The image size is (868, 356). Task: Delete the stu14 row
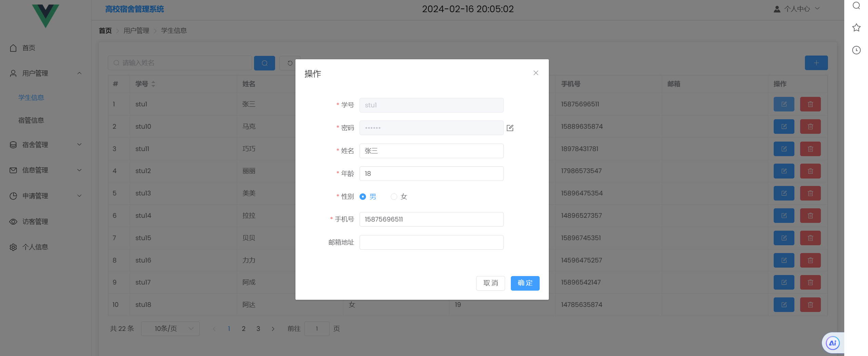pyautogui.click(x=810, y=216)
